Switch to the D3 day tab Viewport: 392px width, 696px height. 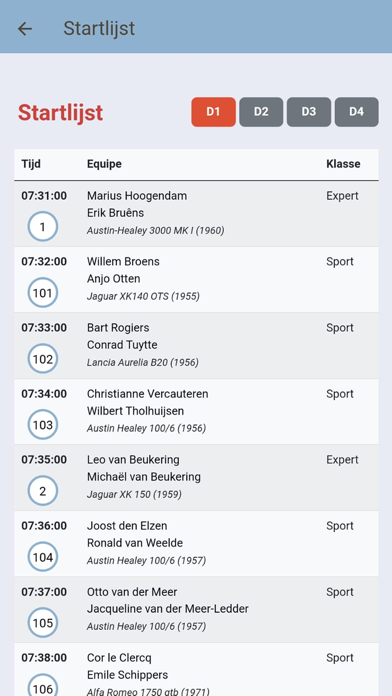pyautogui.click(x=309, y=112)
